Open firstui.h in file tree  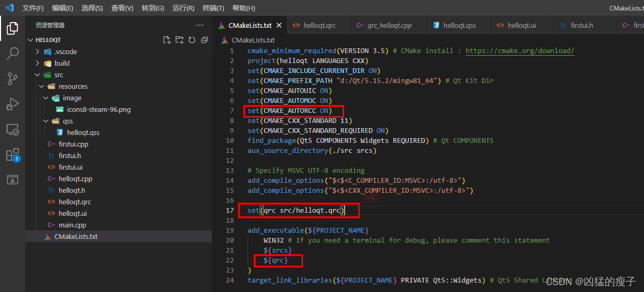point(70,155)
